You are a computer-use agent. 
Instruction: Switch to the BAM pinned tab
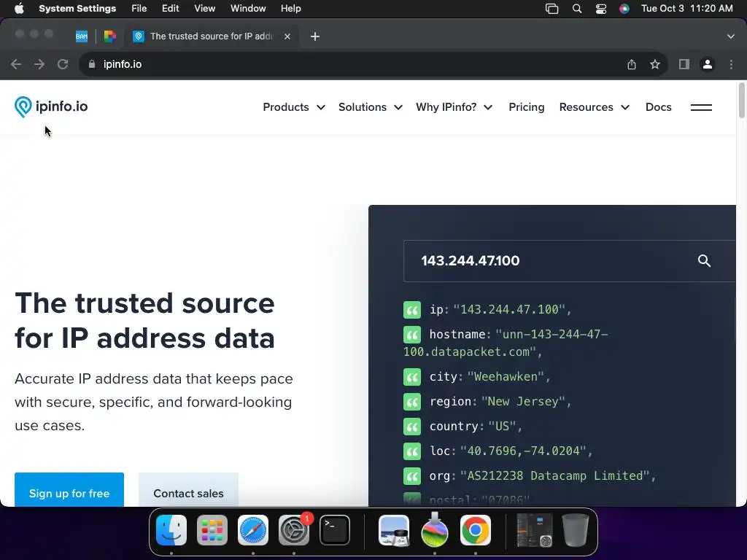82,36
